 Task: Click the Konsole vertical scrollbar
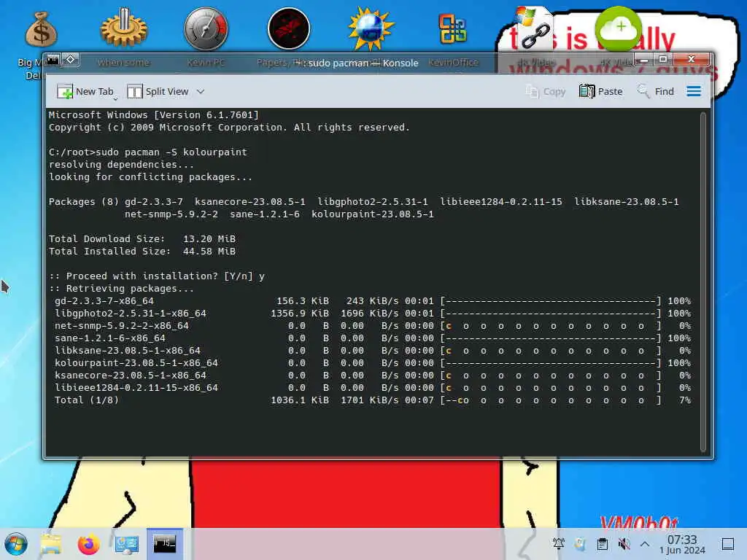pos(703,282)
